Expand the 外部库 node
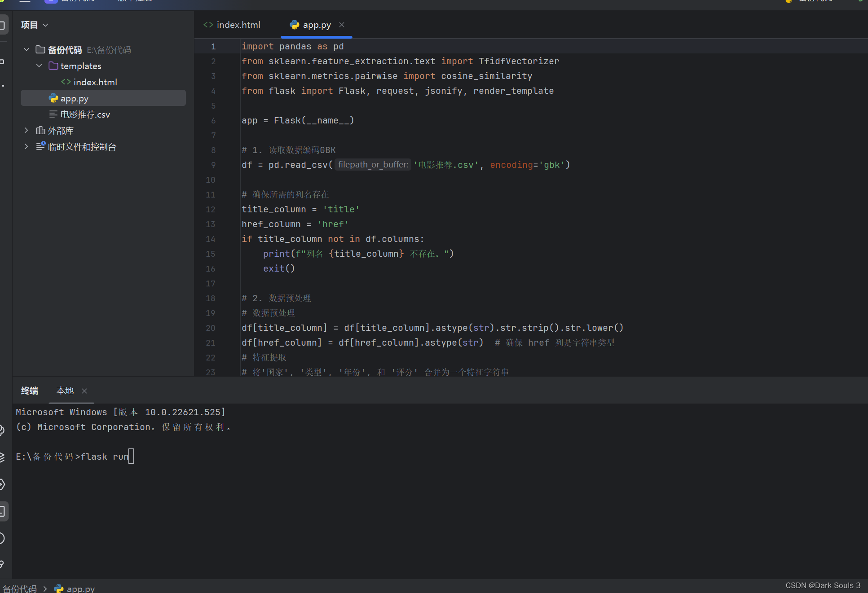The image size is (868, 593). coord(26,131)
